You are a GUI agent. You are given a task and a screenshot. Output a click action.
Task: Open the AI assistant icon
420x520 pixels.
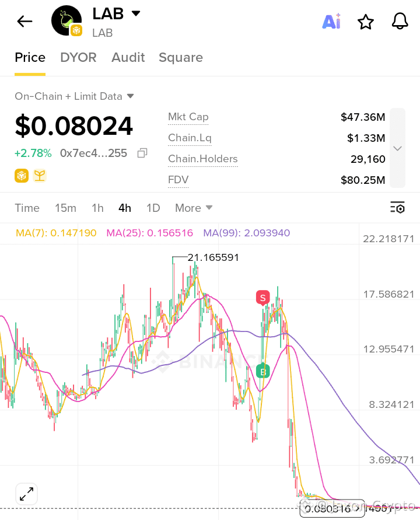(331, 22)
